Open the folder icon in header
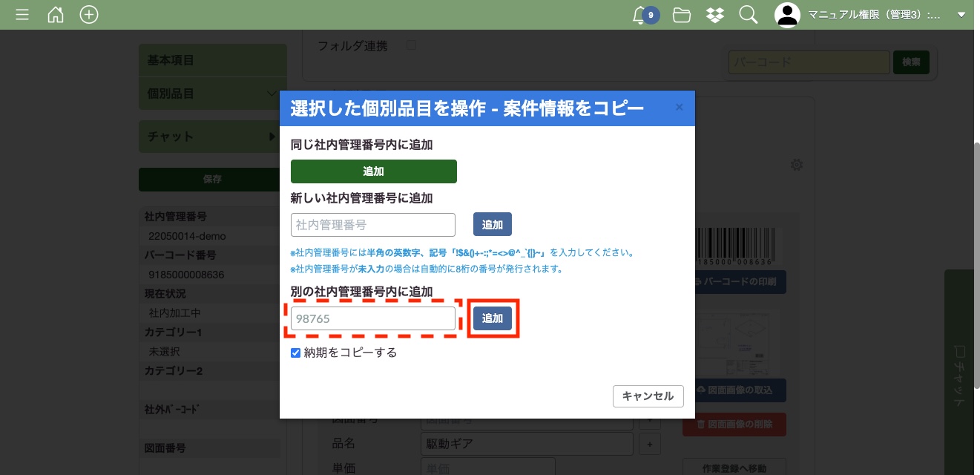 682,15
